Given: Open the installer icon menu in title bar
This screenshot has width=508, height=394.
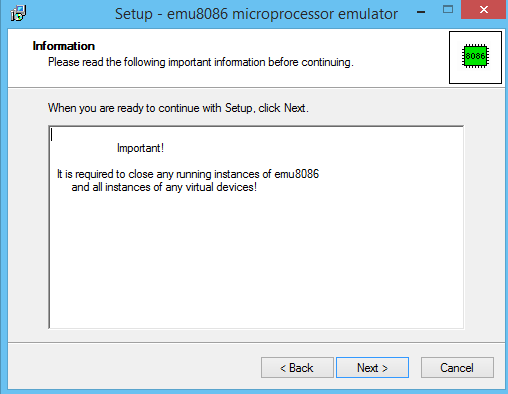Looking at the screenshot, I should 18,13.
